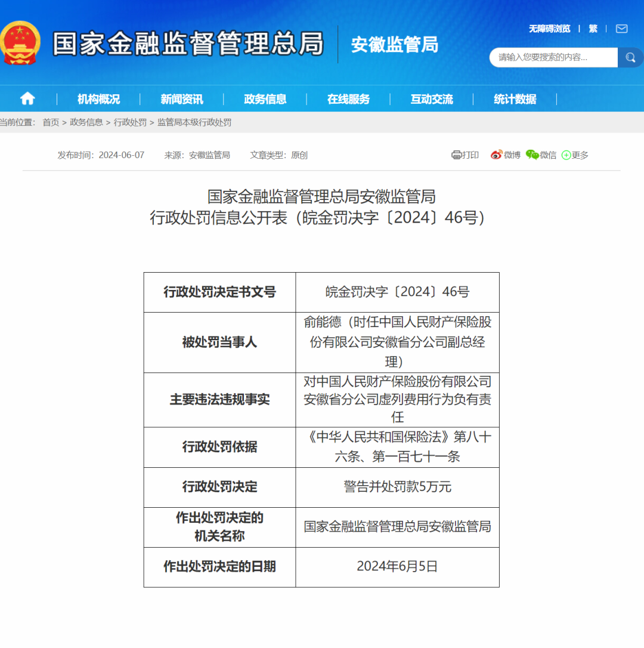Click the 警告并处罚款5万元 cell
Image resolution: width=644 pixels, height=648 pixels.
(397, 487)
